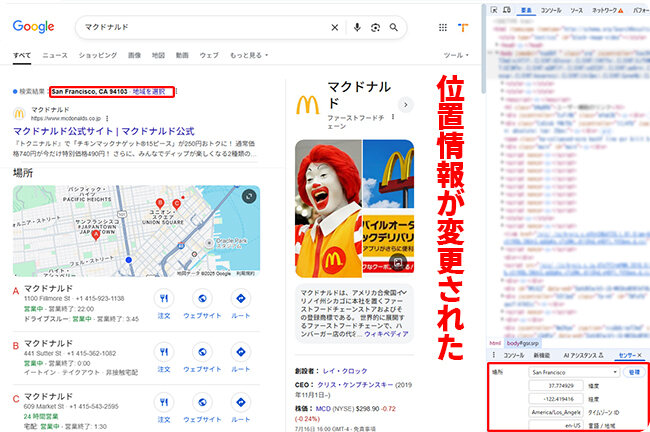This screenshot has width=650, height=432.
Task: Switch to the ニュース tab
Action: pos(55,55)
